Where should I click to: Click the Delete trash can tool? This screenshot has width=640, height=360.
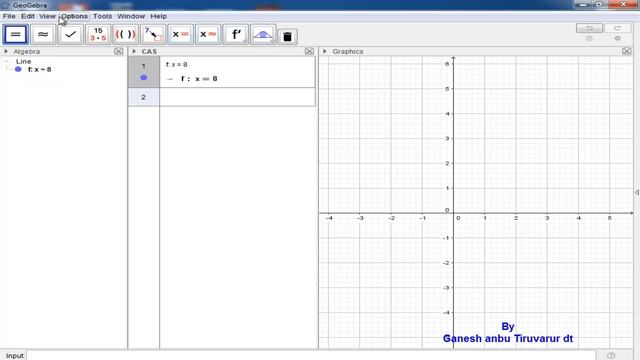click(x=287, y=36)
